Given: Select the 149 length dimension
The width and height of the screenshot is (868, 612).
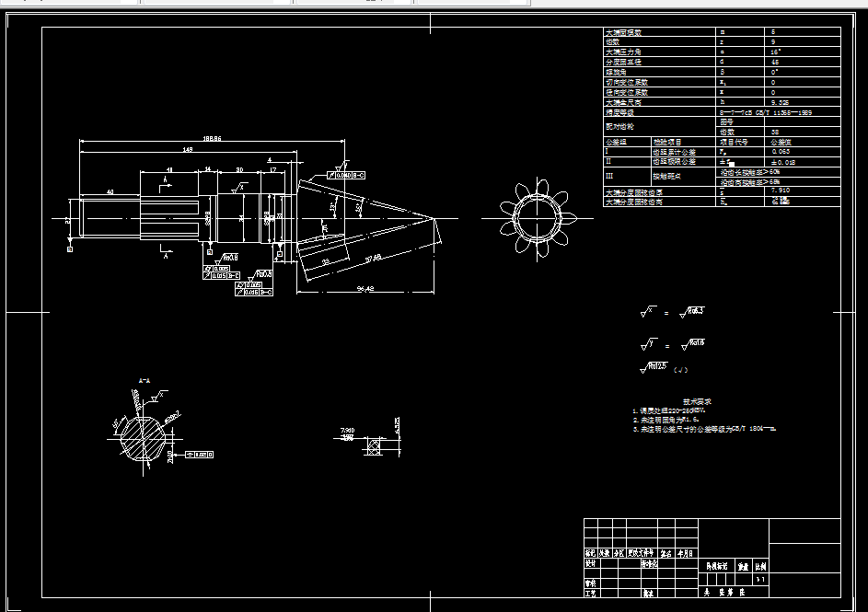Looking at the screenshot, I should tap(188, 149).
